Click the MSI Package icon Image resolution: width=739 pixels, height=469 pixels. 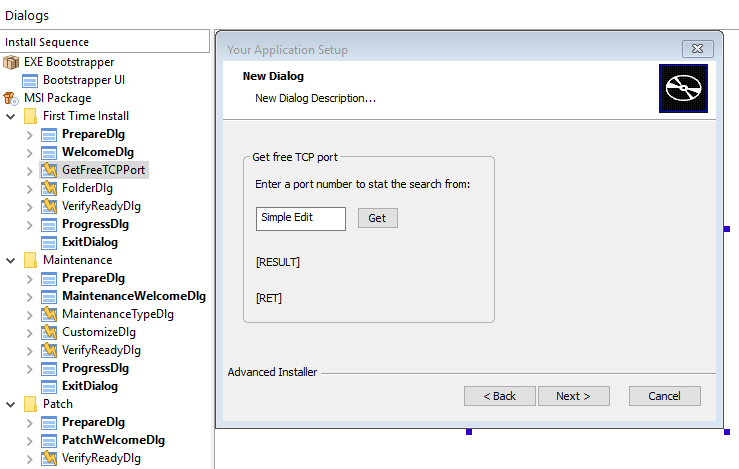click(11, 98)
